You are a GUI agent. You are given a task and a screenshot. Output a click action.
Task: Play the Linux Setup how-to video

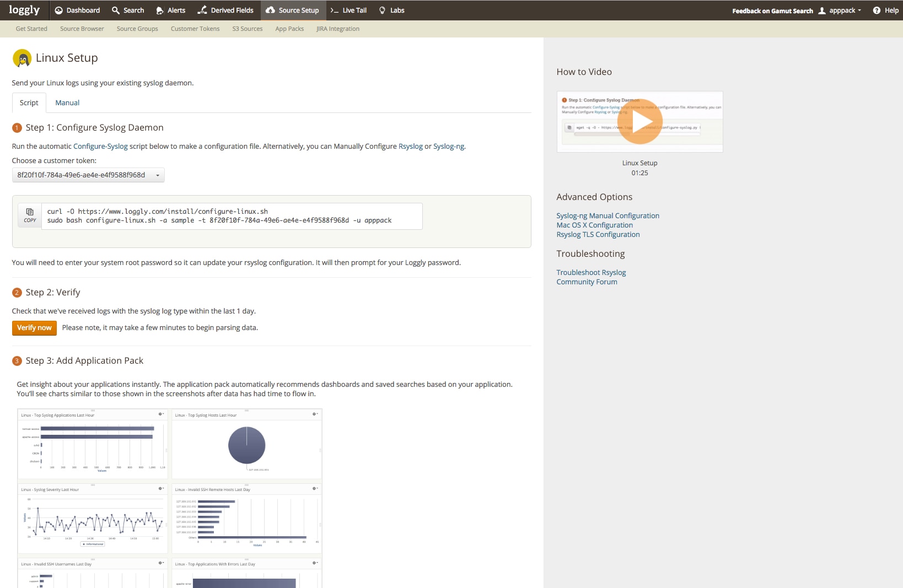tap(639, 122)
